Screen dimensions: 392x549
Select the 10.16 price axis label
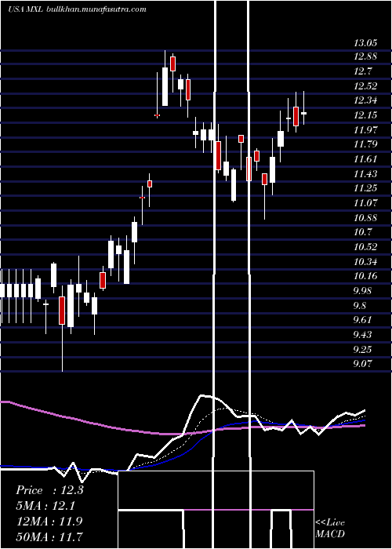pyautogui.click(x=365, y=276)
